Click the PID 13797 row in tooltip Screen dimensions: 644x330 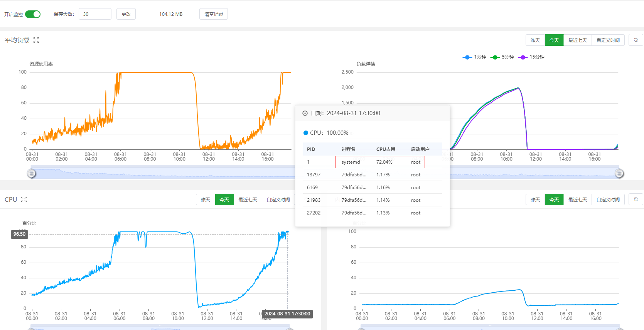[x=373, y=175]
